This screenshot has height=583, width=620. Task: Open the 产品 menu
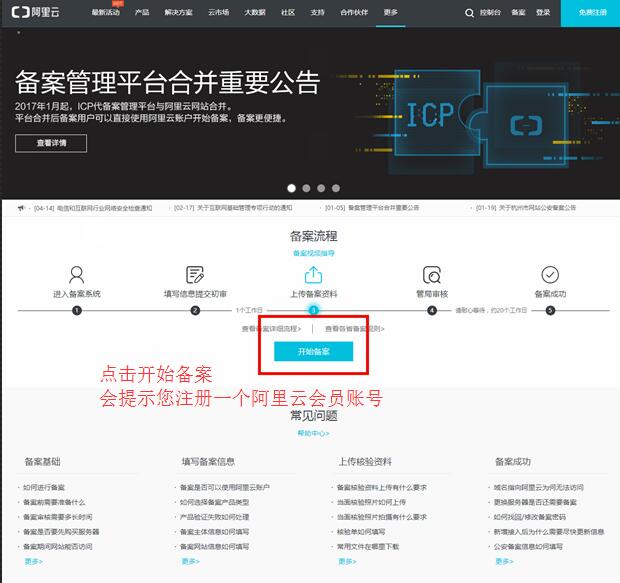pos(142,13)
